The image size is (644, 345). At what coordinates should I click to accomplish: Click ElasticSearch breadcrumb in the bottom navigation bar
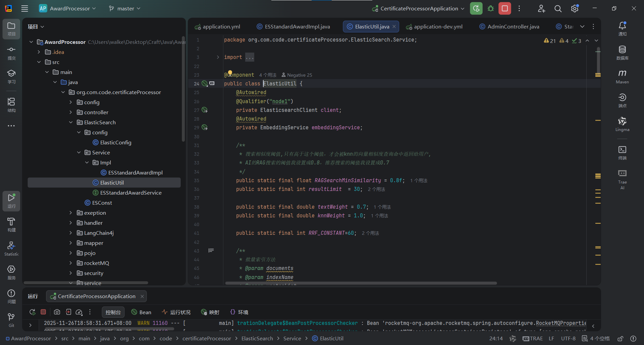[x=257, y=339]
